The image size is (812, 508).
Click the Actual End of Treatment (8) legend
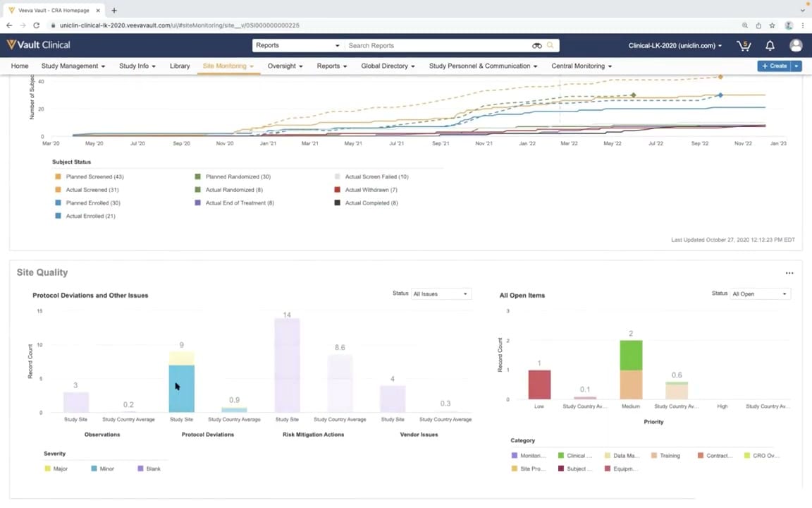pyautogui.click(x=234, y=203)
